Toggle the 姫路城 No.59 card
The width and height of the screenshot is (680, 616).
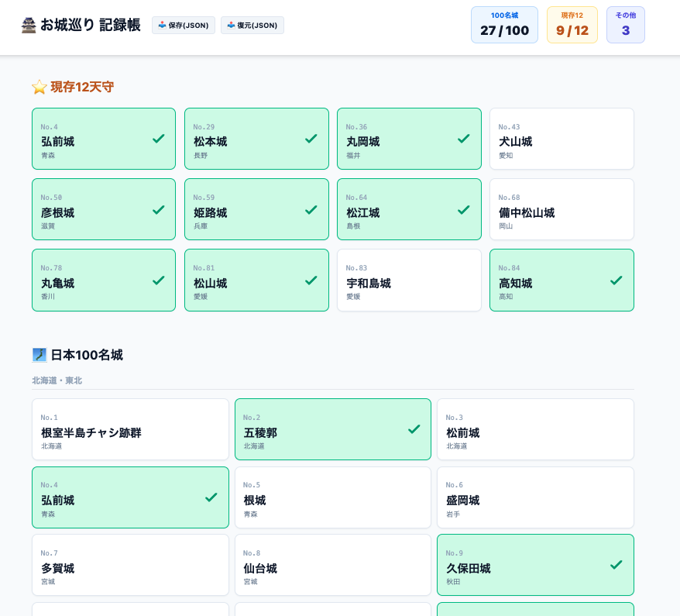[256, 209]
